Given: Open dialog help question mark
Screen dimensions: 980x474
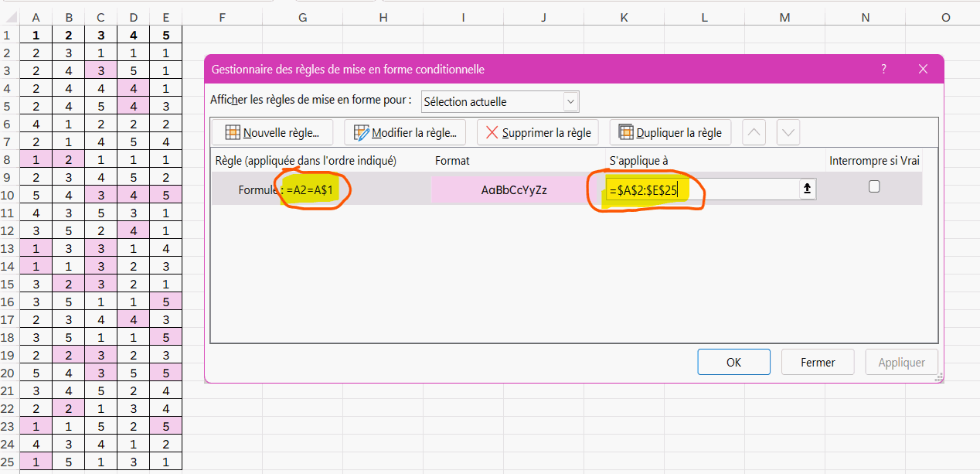Looking at the screenshot, I should tap(884, 69).
